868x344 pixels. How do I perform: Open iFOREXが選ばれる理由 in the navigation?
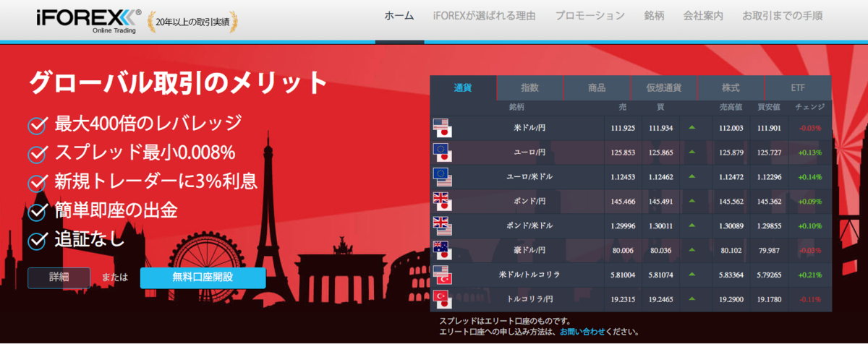tap(484, 16)
